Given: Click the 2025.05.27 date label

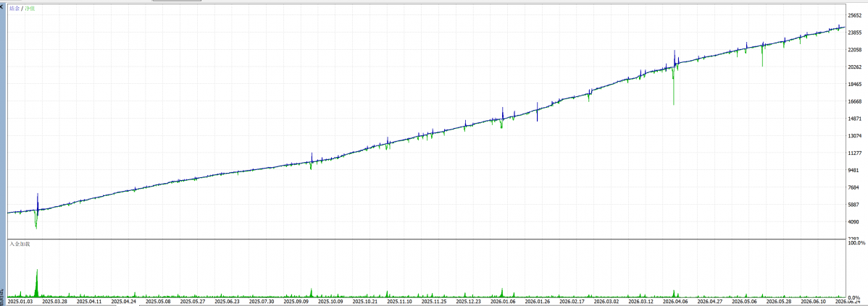Looking at the screenshot, I should click(x=193, y=302).
